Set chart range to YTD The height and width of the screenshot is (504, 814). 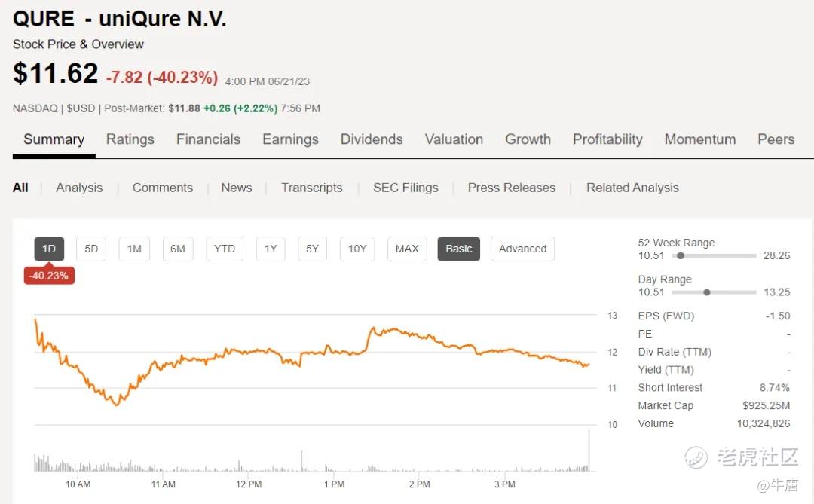[x=225, y=249]
